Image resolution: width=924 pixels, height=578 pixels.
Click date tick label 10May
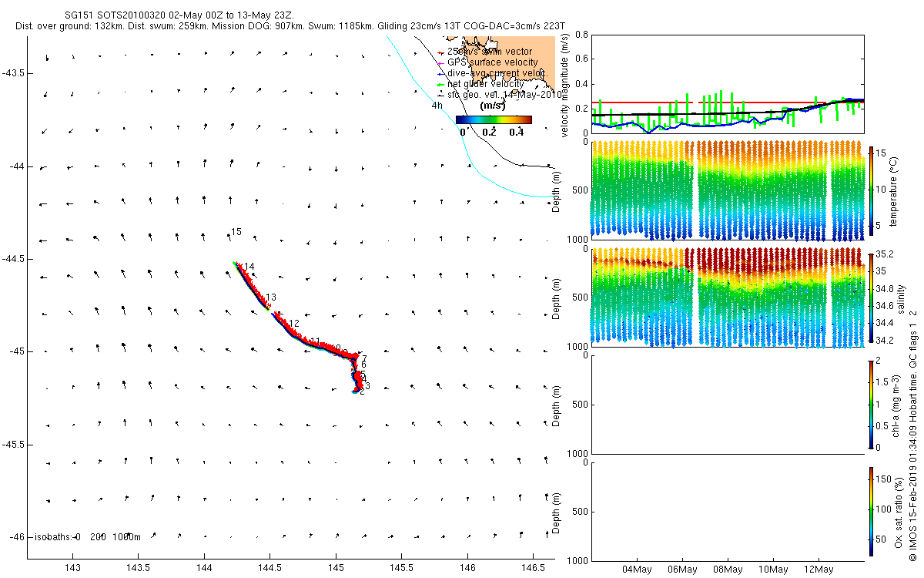[773, 570]
